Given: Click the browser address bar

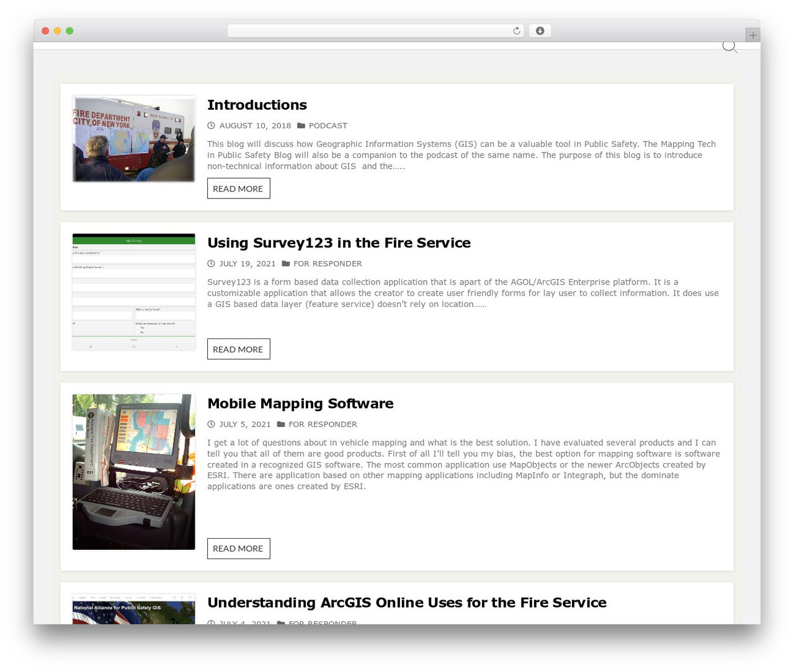Looking at the screenshot, I should pos(375,31).
